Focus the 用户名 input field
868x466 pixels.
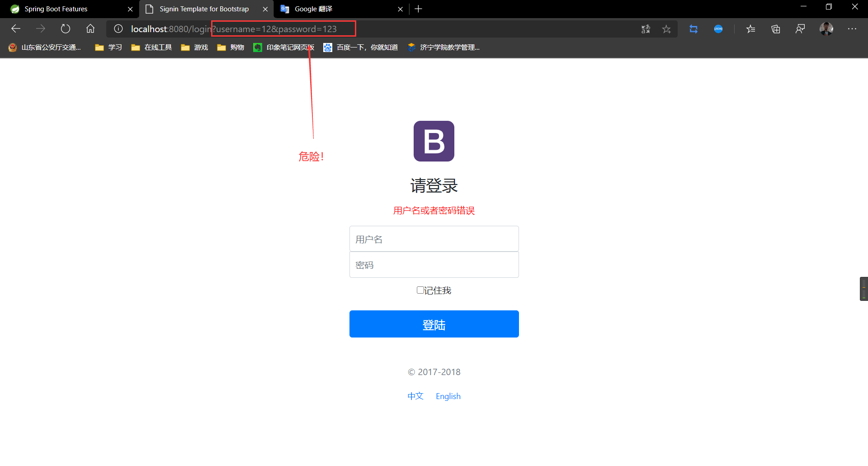pos(434,239)
